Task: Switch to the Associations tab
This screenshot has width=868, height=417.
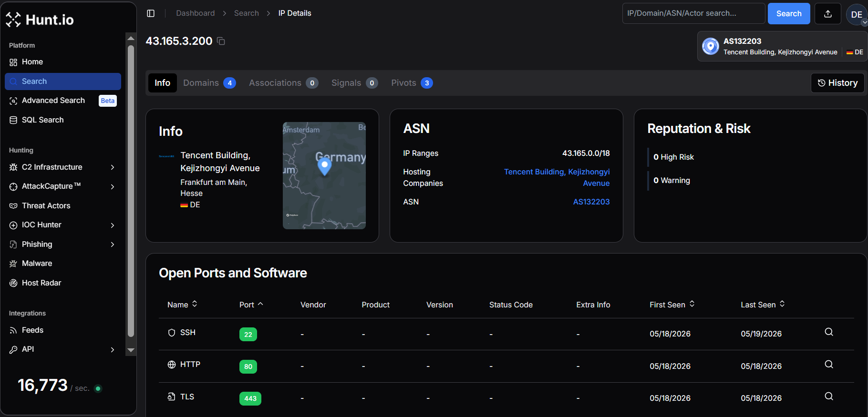Action: tap(283, 83)
